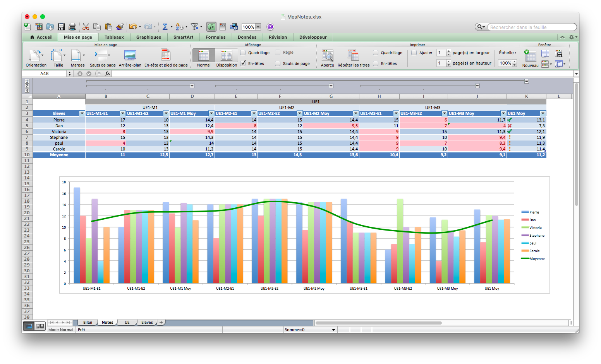This screenshot has height=364, width=601.
Task: Open the 100% zoom dropdown in toolbar
Action: pyautogui.click(x=258, y=27)
